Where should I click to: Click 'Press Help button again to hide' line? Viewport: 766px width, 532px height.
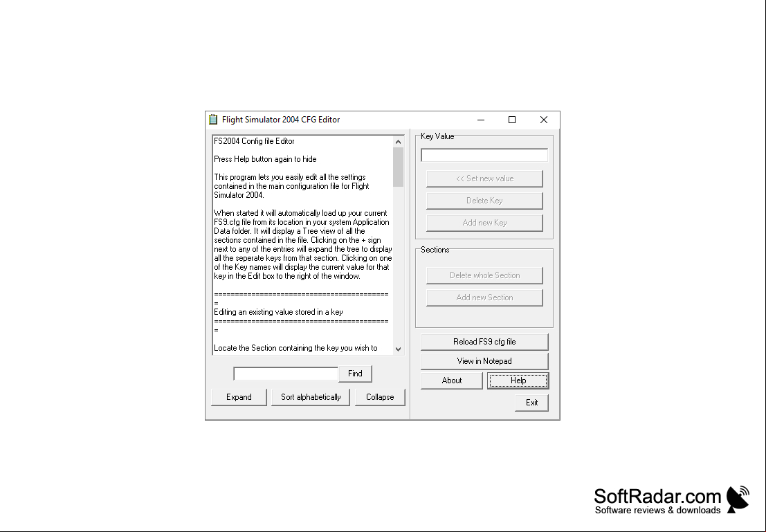tap(265, 159)
